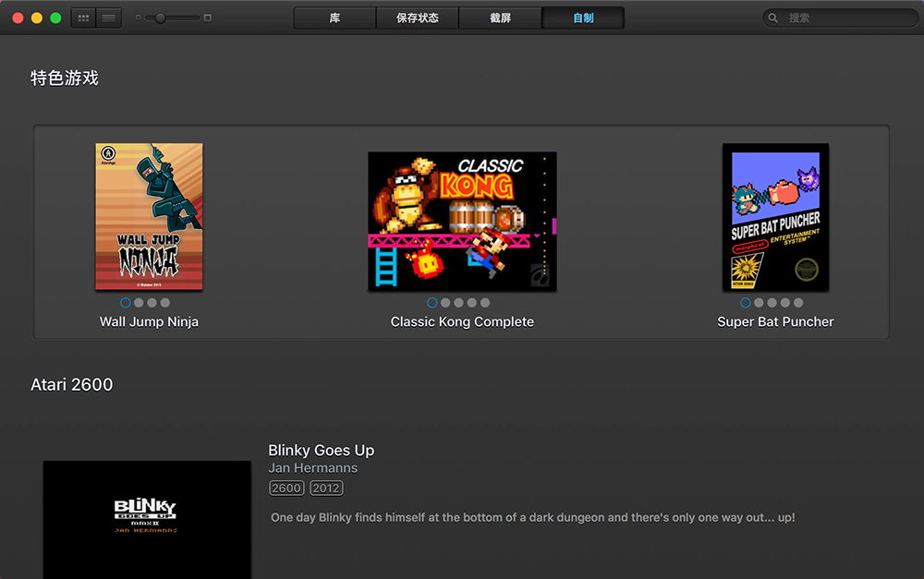Select fifth page dot under Super Bat Puncher
The image size is (924, 579).
coord(798,303)
